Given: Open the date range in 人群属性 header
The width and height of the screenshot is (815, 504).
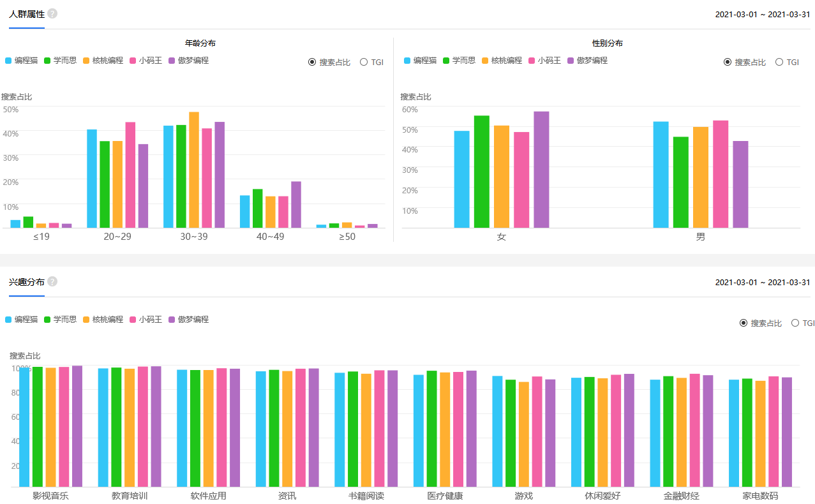Looking at the screenshot, I should (x=762, y=13).
